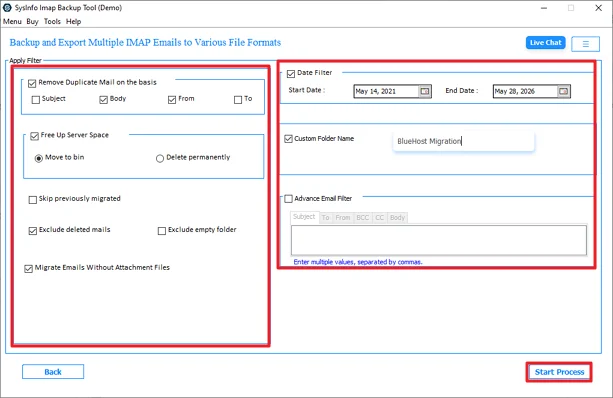Click the Advance Email Filter text area
613x398 pixels.
click(x=439, y=240)
